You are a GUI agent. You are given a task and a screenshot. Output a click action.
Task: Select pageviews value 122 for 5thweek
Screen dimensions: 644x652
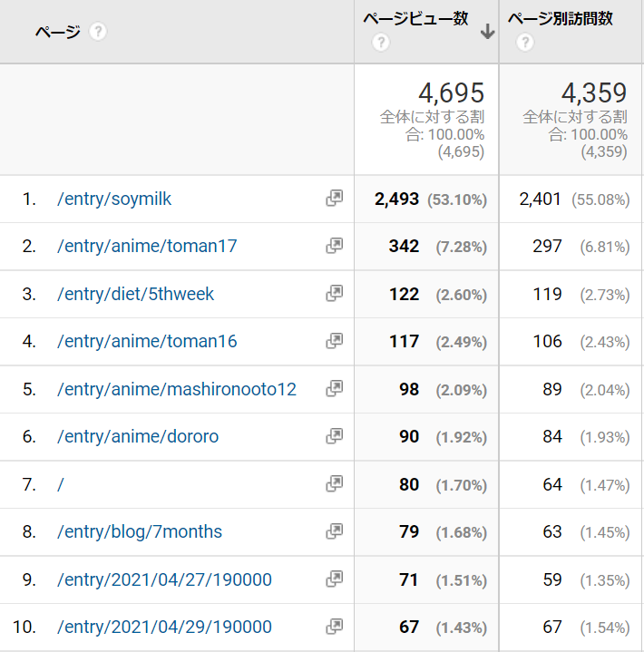click(x=404, y=295)
